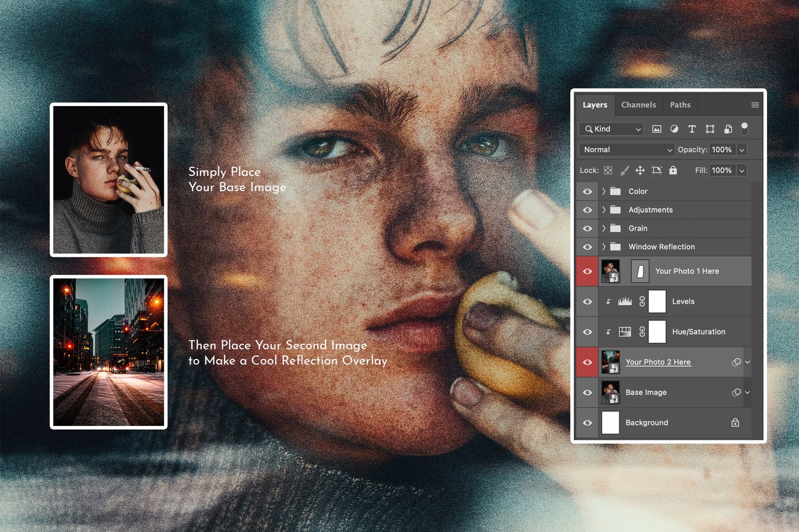Hide the Adjustments group
This screenshot has height=532, width=799.
pyautogui.click(x=587, y=210)
